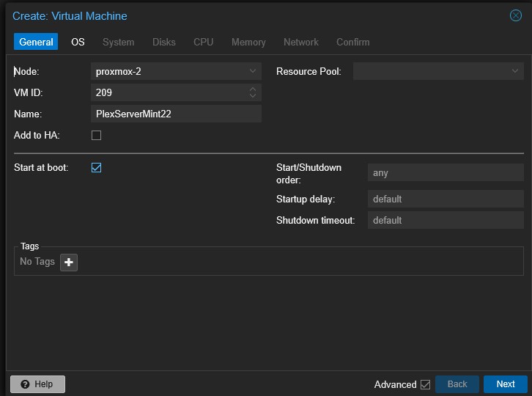Increment VM ID with up arrow
The image size is (532, 396).
point(252,89)
